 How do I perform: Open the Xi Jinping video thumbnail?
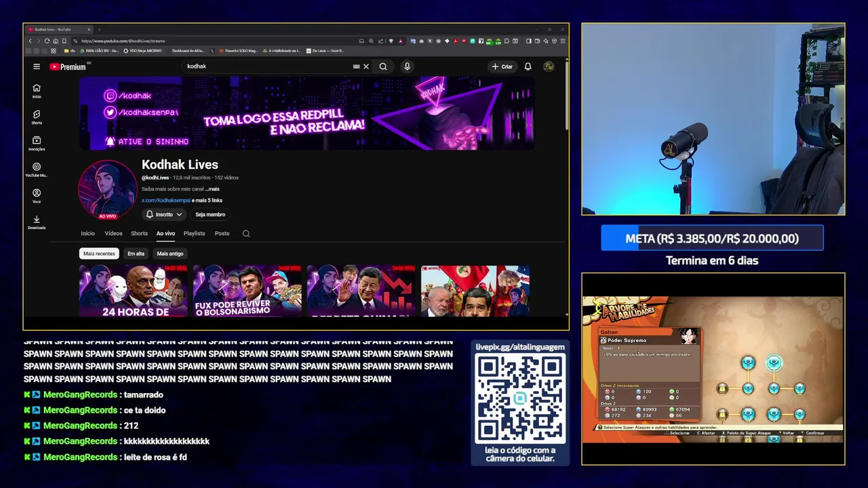(x=361, y=291)
